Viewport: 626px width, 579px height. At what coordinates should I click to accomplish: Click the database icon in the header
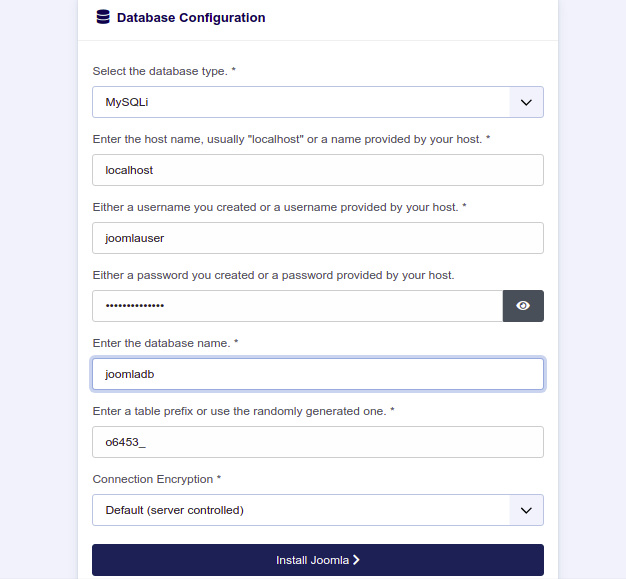point(103,17)
